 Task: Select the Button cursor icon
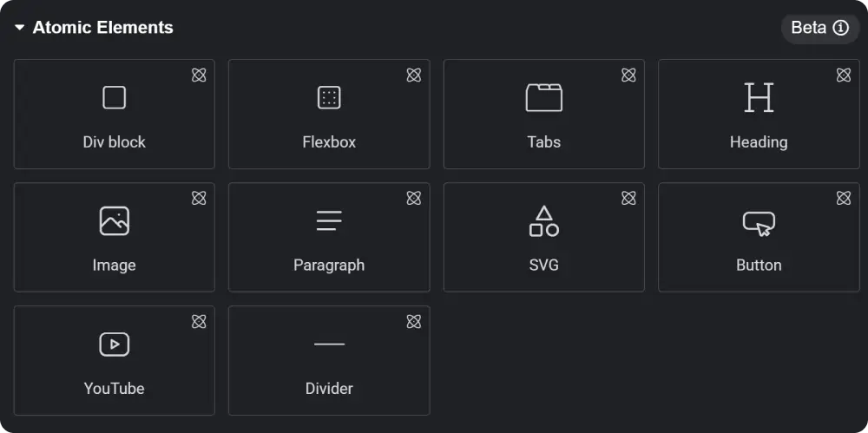coord(759,223)
